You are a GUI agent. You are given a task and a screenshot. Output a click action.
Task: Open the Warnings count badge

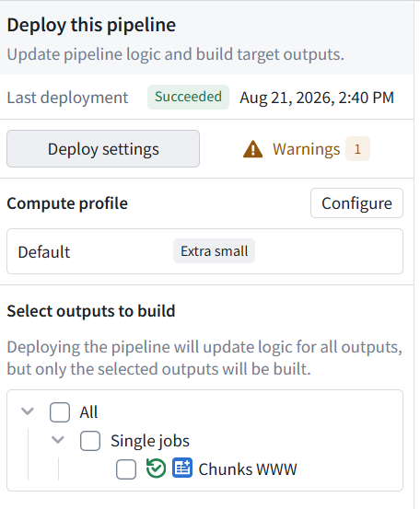(x=357, y=149)
